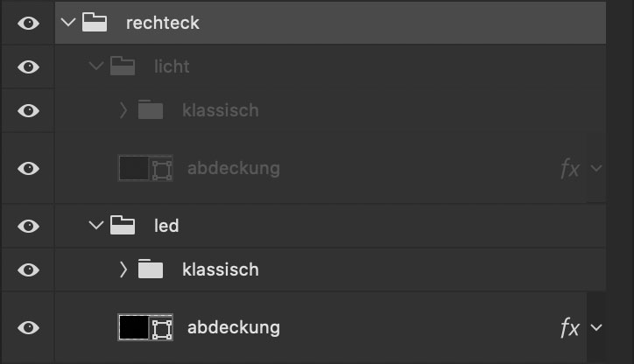
Task: Click the rechteck group folder icon
Action: [x=95, y=22]
